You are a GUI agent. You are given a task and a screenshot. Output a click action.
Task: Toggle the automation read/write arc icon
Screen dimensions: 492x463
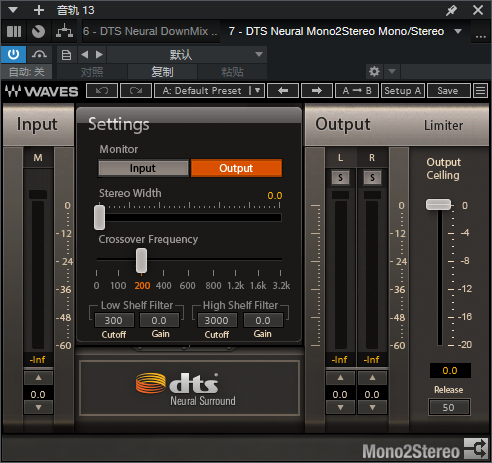(39, 54)
